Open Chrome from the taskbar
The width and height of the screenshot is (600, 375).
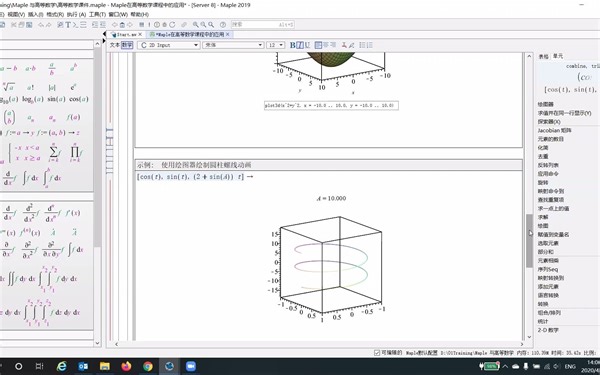(147, 366)
